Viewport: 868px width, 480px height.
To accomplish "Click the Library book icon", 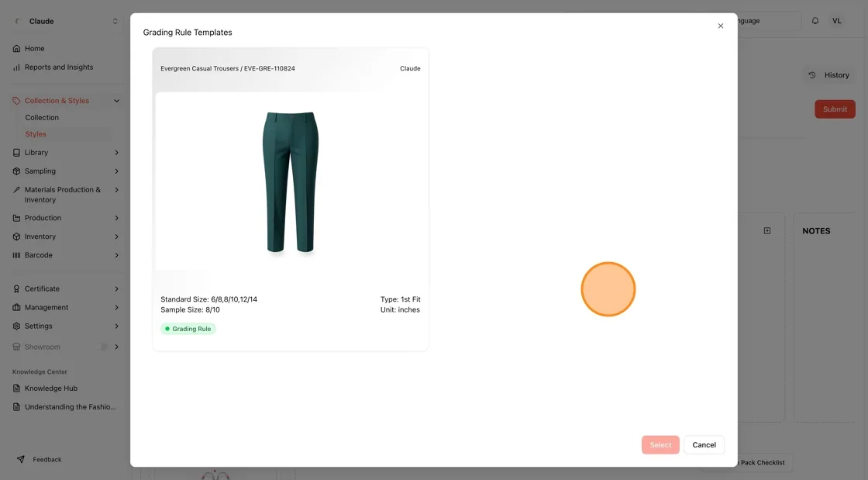I will point(16,153).
